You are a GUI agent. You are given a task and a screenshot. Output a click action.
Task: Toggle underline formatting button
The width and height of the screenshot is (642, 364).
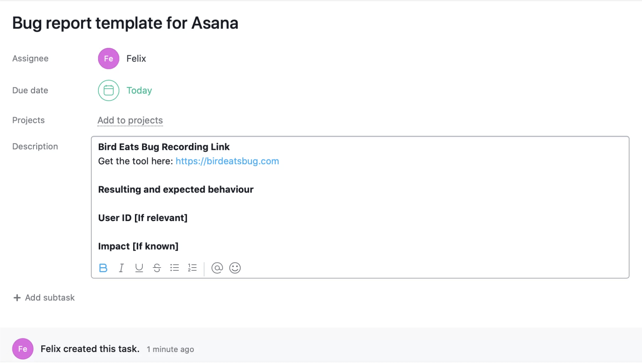(139, 268)
